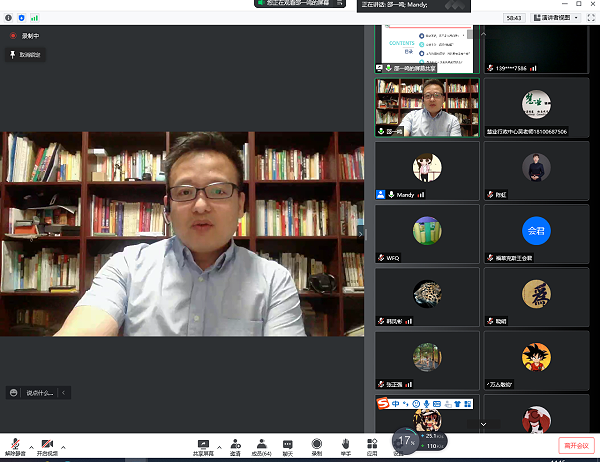Select the 会君 blue avatar participant tile
600x462 pixels.
[x=535, y=233]
